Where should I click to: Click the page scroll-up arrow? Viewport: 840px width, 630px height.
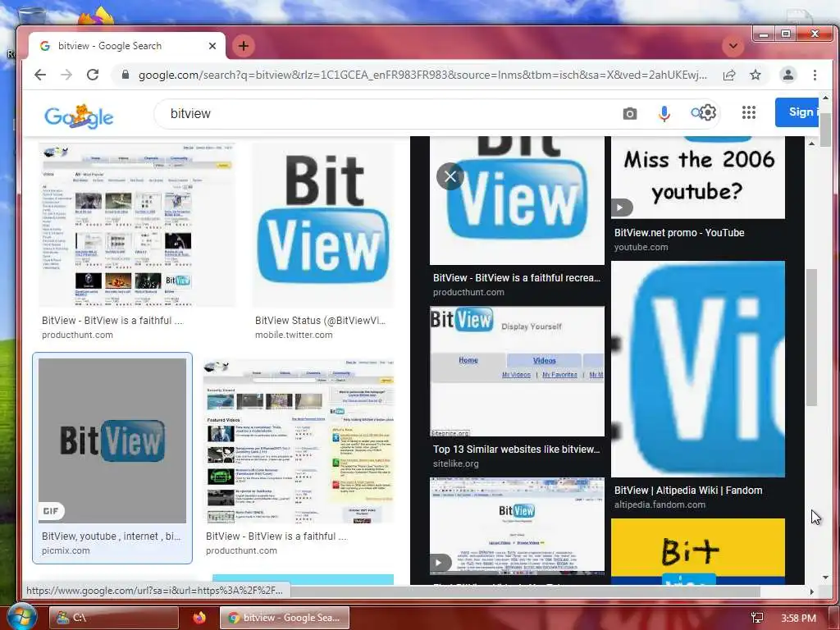825,98
